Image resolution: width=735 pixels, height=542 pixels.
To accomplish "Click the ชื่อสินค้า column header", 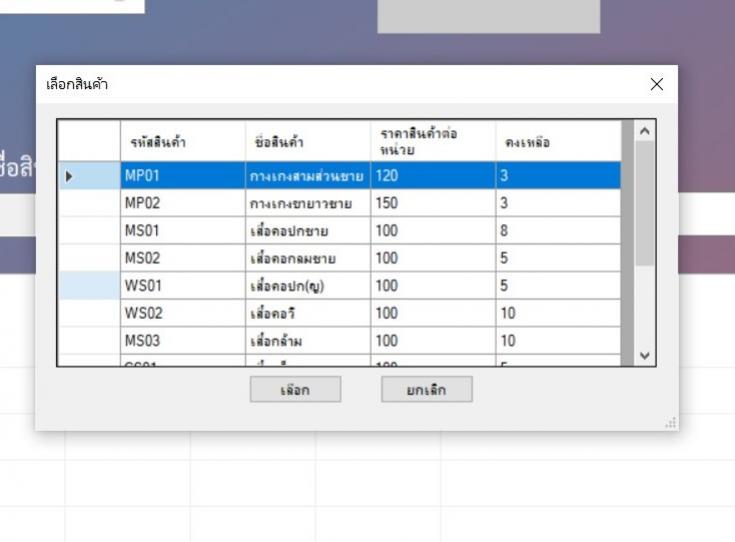I will [308, 142].
